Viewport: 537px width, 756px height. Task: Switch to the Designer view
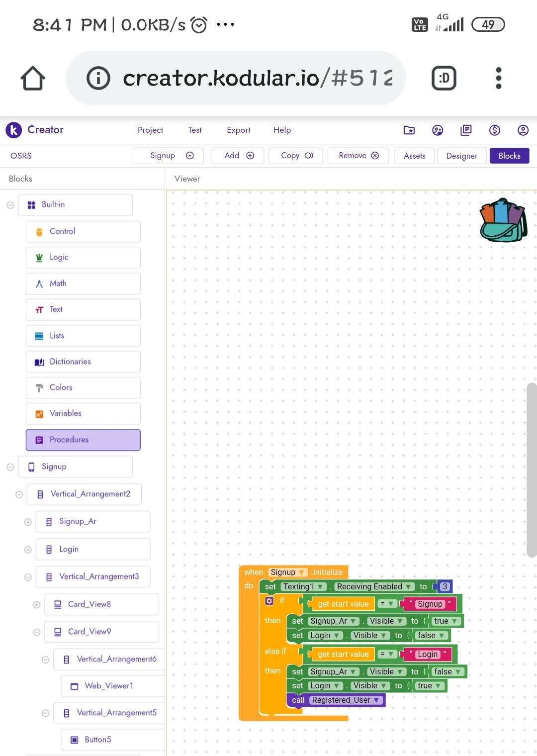point(462,156)
